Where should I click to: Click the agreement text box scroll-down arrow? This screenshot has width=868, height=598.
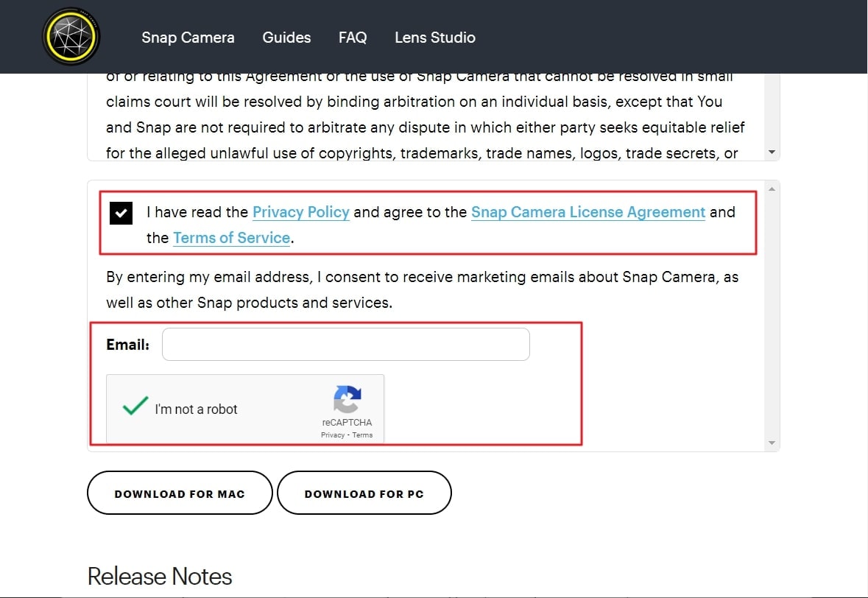[x=772, y=152]
